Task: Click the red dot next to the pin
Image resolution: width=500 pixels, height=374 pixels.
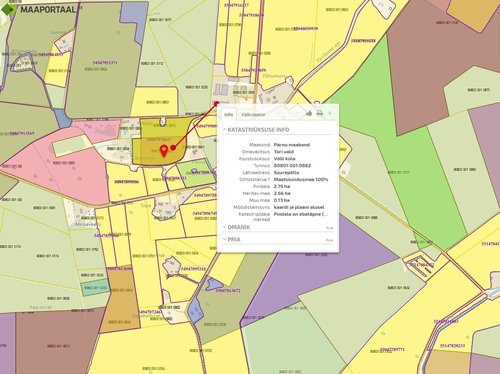Action: pos(173,147)
